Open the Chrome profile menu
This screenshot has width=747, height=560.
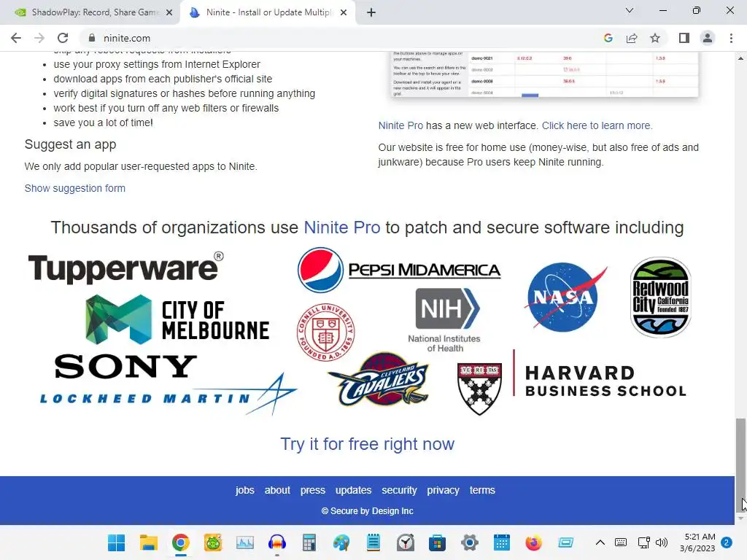point(708,38)
